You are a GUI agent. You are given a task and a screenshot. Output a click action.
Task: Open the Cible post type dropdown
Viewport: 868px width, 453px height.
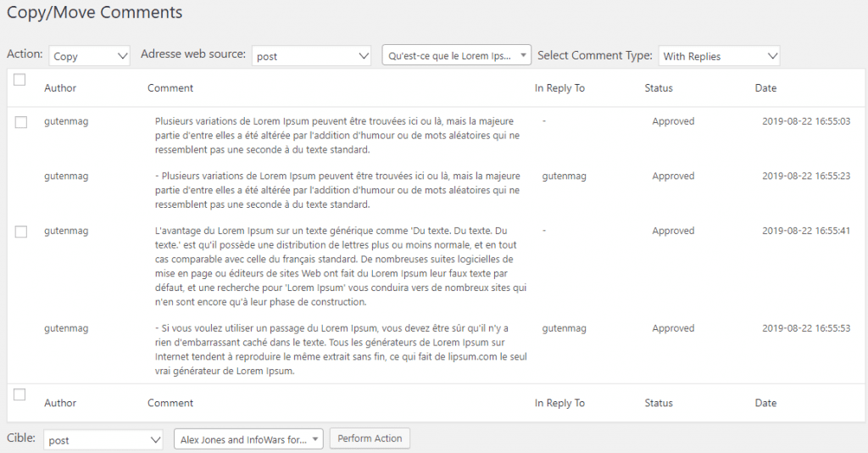103,440
